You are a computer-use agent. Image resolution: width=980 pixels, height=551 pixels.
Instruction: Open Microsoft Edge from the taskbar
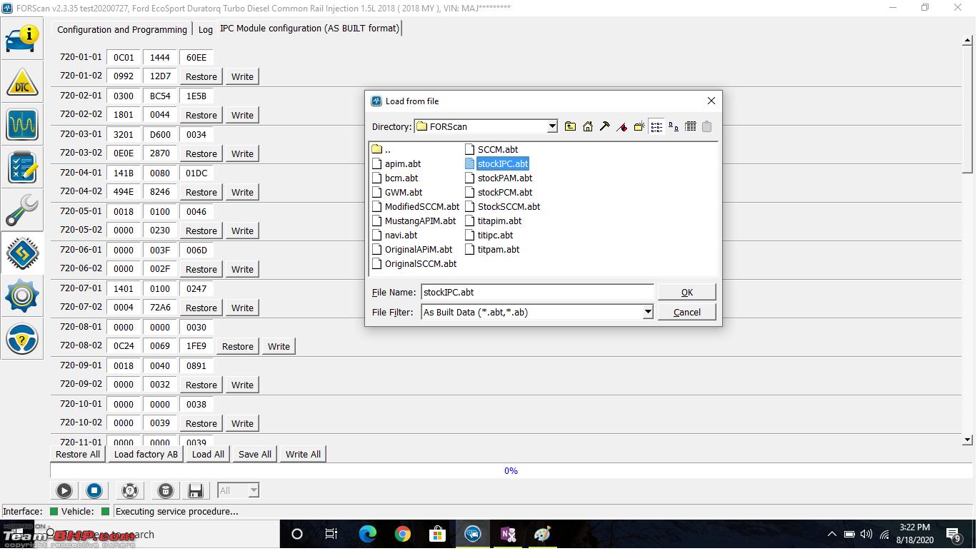pyautogui.click(x=368, y=534)
